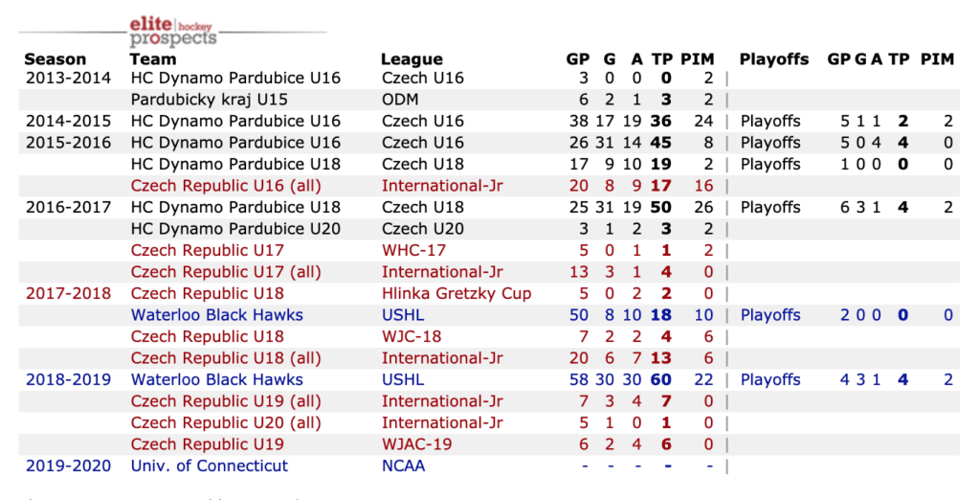Open the Hlinka Gretzky Cup league link
The width and height of the screenshot is (980, 500).
(456, 294)
